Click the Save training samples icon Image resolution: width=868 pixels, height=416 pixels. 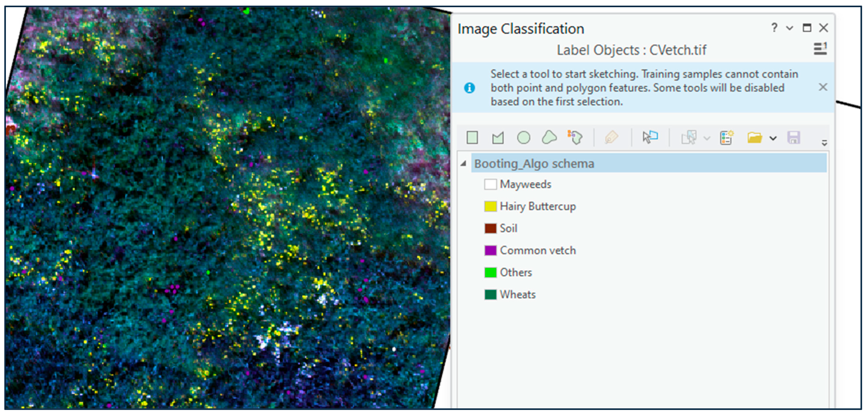(x=794, y=138)
